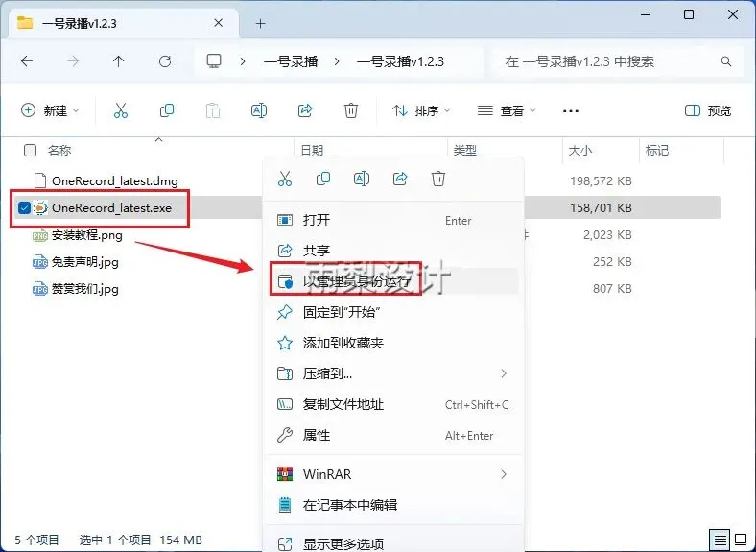756x552 pixels.
Task: Click the Share icon in the toolbar
Action: coord(305,111)
